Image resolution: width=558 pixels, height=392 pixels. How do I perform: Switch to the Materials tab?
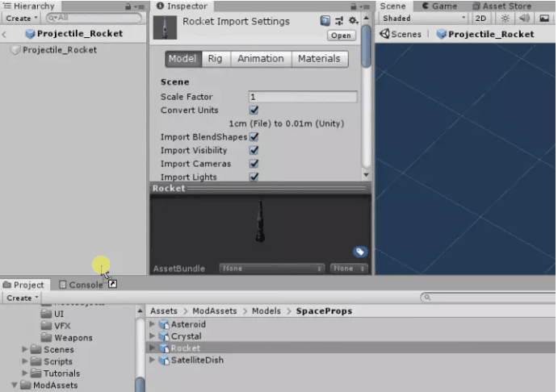(x=320, y=59)
